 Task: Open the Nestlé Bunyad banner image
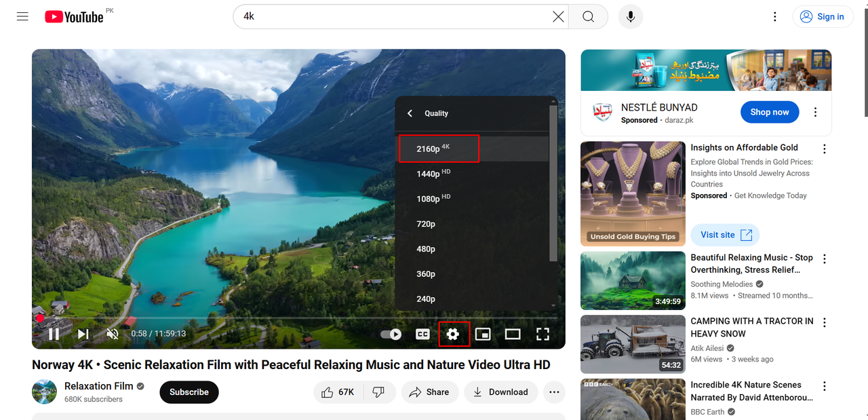(x=706, y=70)
